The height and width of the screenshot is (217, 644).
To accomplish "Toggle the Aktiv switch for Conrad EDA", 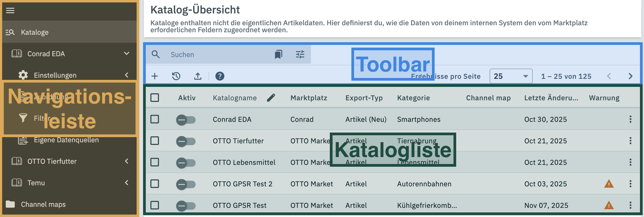I will coord(186,120).
